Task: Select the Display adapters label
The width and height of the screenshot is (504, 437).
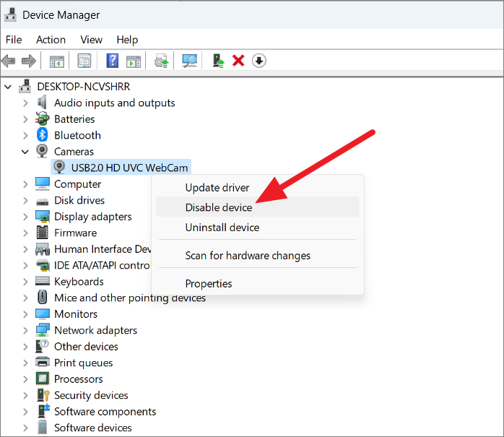Action: [93, 217]
